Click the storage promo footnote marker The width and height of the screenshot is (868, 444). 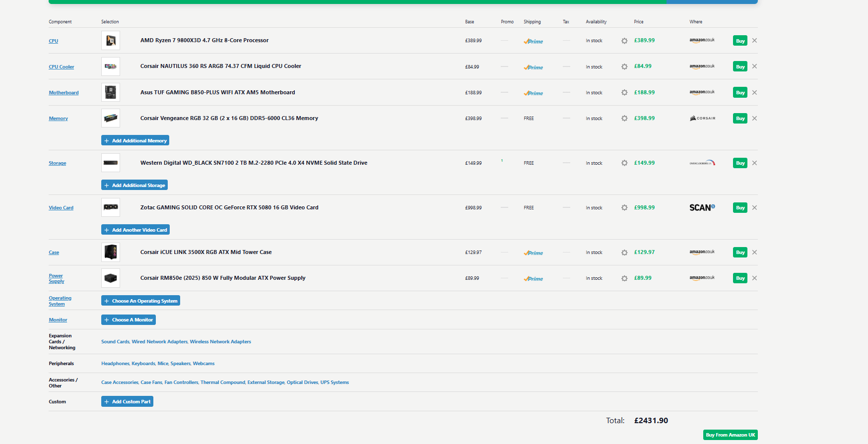click(x=502, y=161)
